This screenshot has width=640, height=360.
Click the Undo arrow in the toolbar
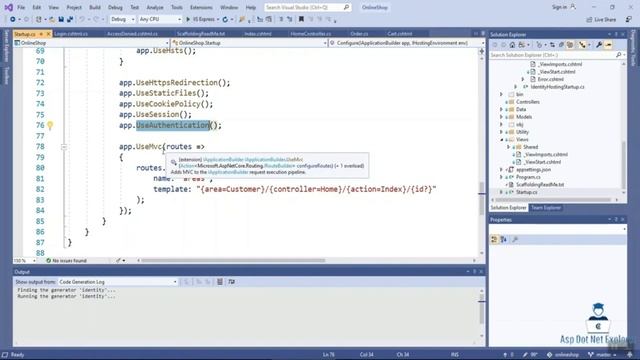[x=82, y=19]
